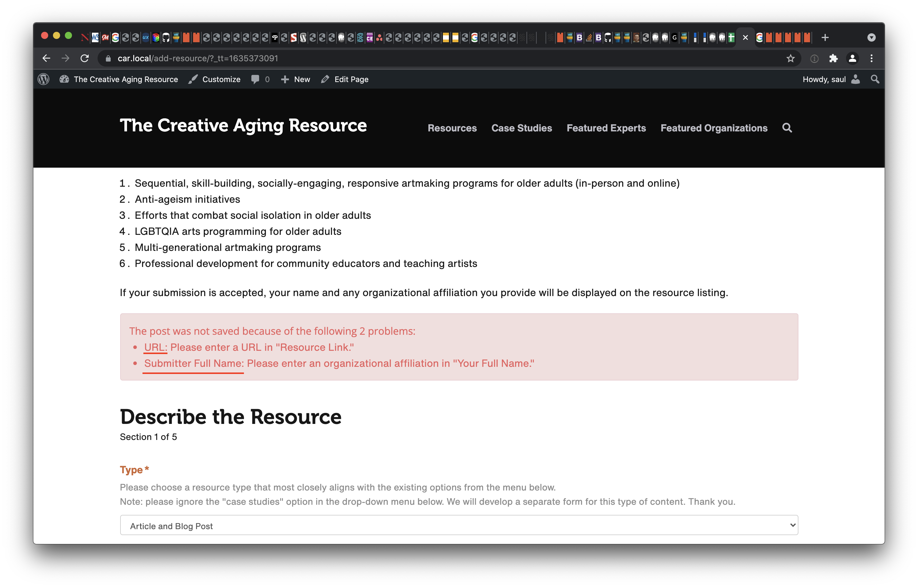
Task: Click the 'Anti-ageism initiatives' list item
Action: click(187, 199)
